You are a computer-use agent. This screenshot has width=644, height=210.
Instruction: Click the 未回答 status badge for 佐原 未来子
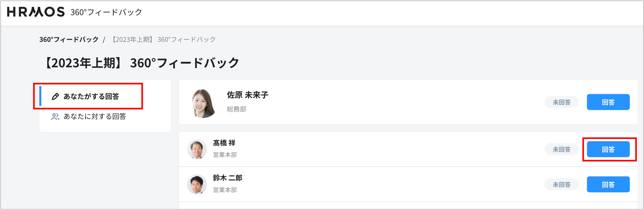562,102
